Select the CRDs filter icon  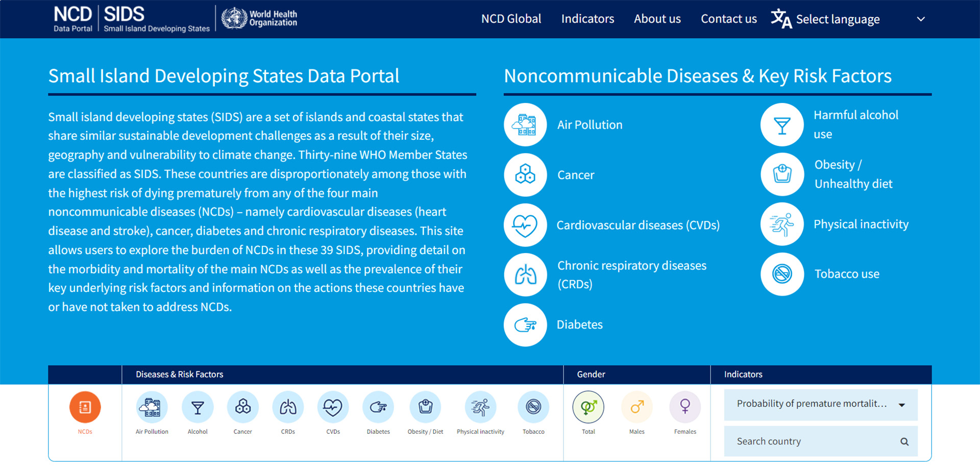[x=288, y=407]
